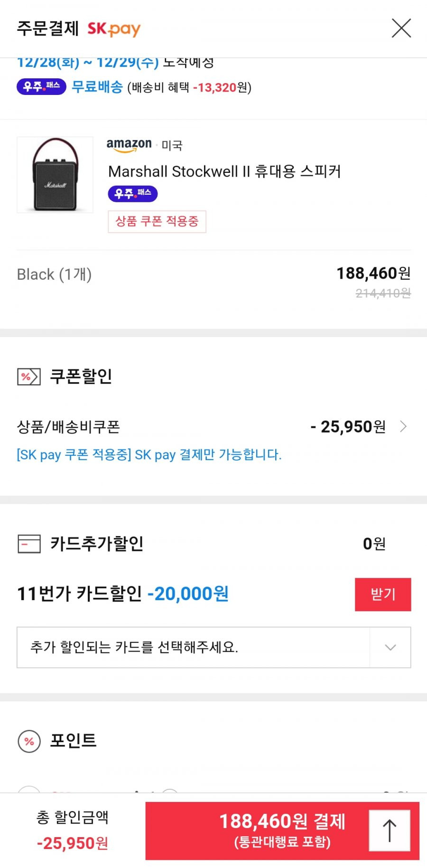Screen dimensions: 427x868
Task: Tap the -25,950원 coupon amount
Action: click(348, 426)
